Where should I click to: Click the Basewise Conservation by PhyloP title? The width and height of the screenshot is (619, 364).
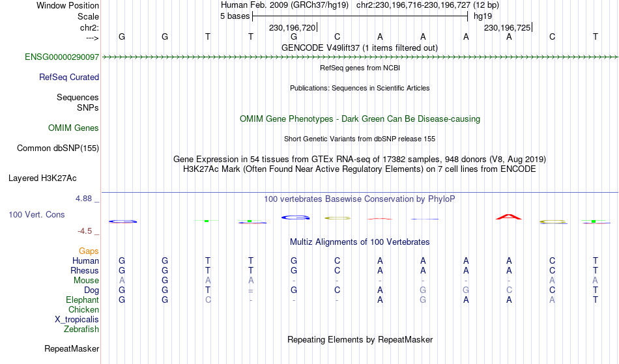(x=360, y=199)
